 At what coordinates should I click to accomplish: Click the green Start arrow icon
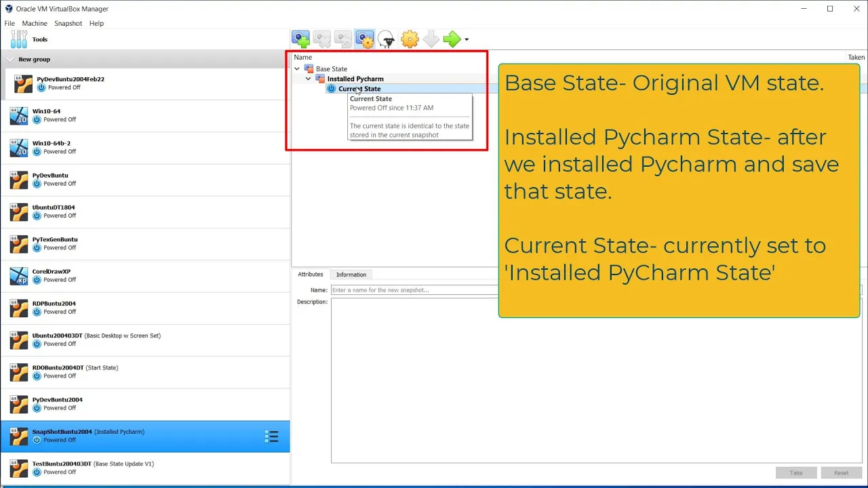pyautogui.click(x=452, y=39)
